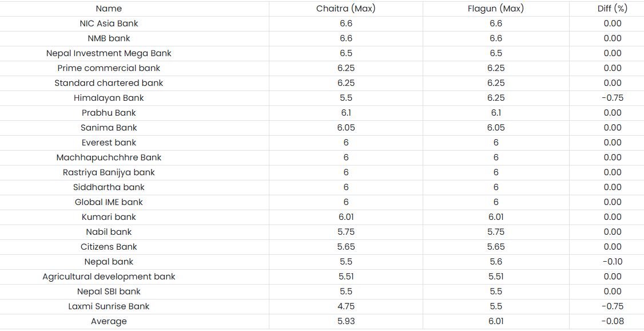This screenshot has height=331, width=644.
Task: Click the Average row label
Action: (x=109, y=321)
